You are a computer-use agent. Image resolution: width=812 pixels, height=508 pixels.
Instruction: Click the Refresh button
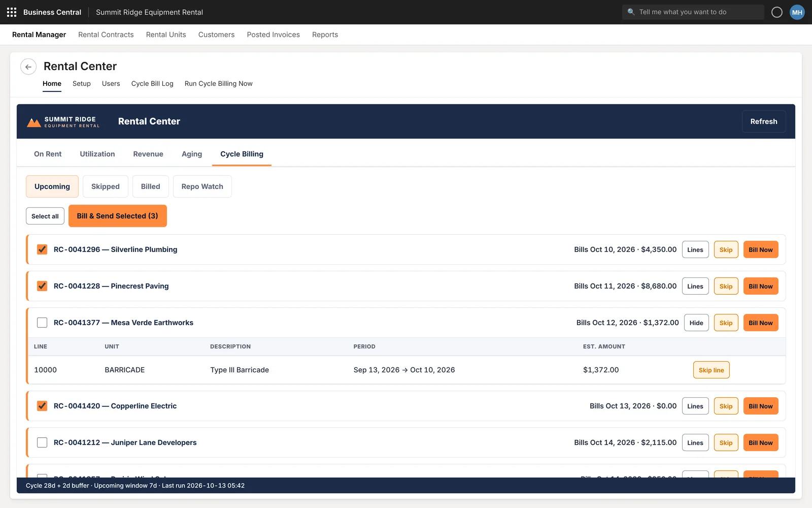coord(764,121)
